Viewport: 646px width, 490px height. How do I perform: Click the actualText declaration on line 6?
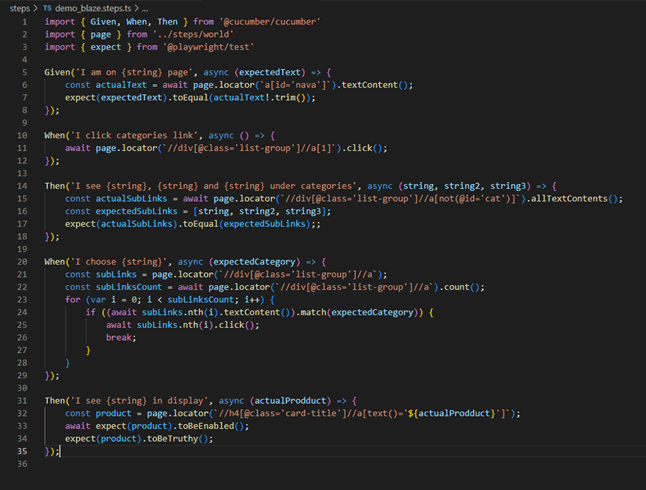pos(121,85)
